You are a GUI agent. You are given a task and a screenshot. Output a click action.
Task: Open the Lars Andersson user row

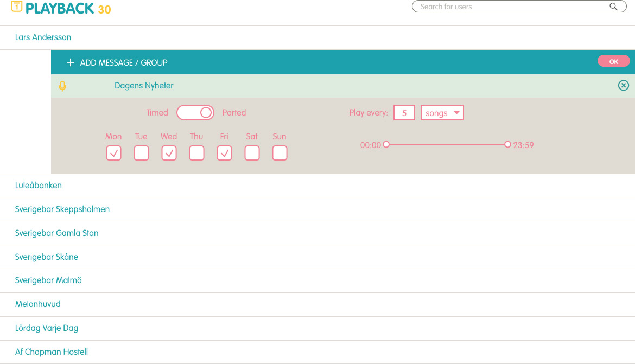[317, 37]
